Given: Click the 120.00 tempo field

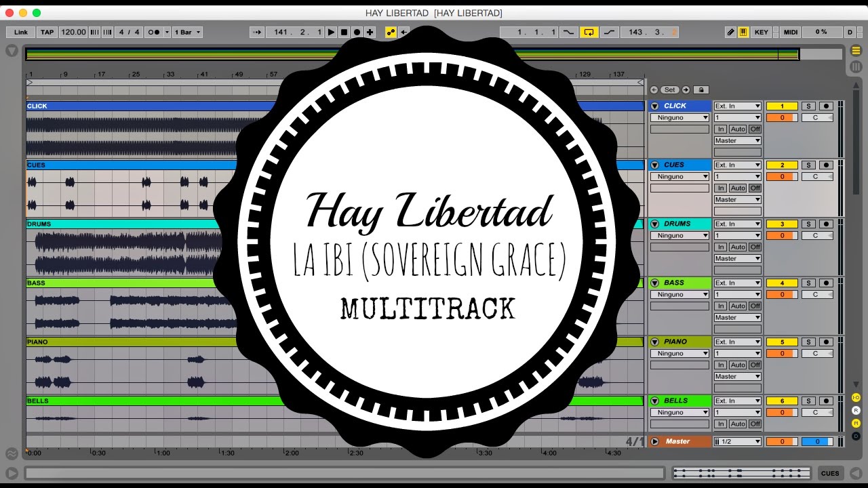Looking at the screenshot, I should 73,32.
